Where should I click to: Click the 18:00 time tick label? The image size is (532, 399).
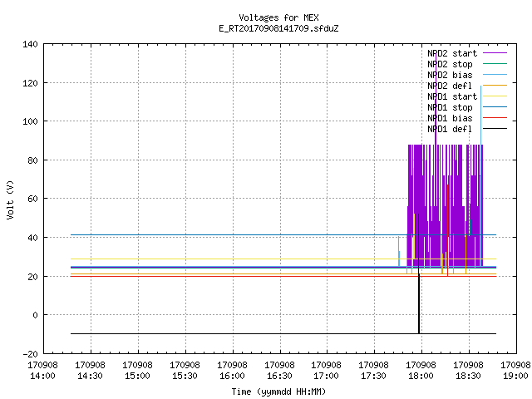(421, 377)
